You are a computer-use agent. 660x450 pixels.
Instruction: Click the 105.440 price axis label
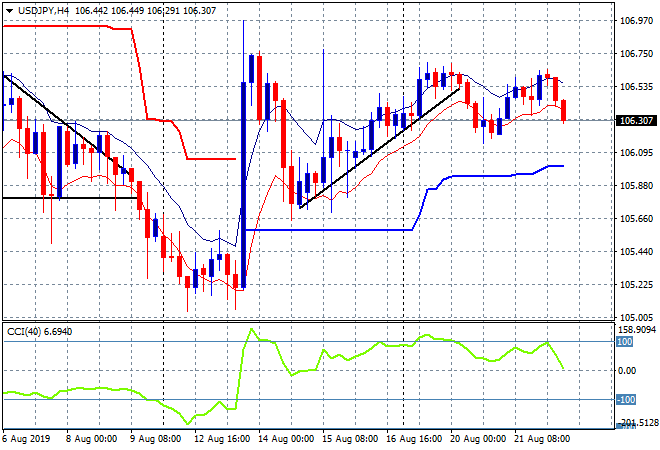pos(636,252)
